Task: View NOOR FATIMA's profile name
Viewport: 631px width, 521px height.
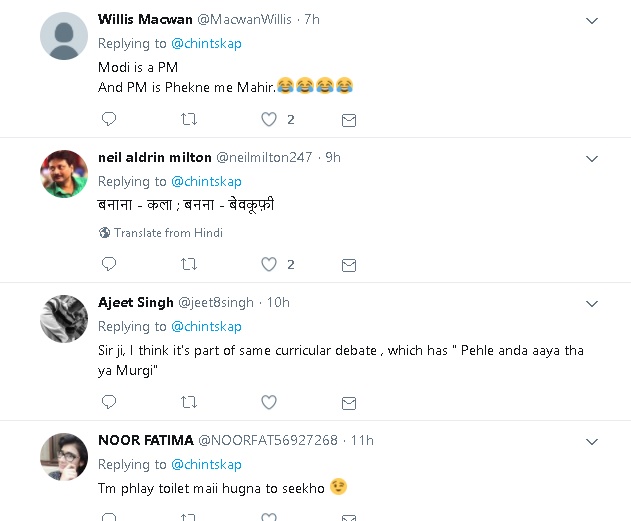Action: click(146, 440)
